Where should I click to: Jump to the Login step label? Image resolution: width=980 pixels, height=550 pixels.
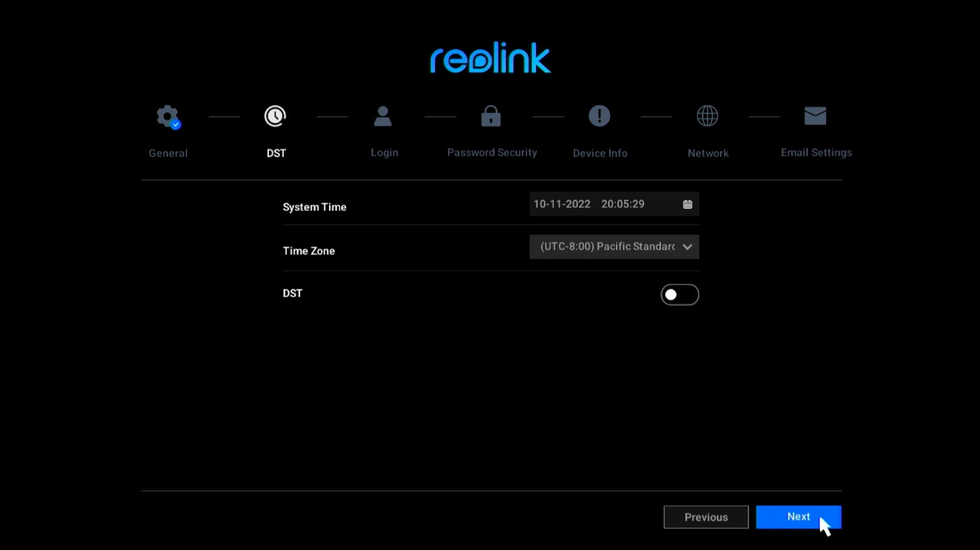(384, 152)
